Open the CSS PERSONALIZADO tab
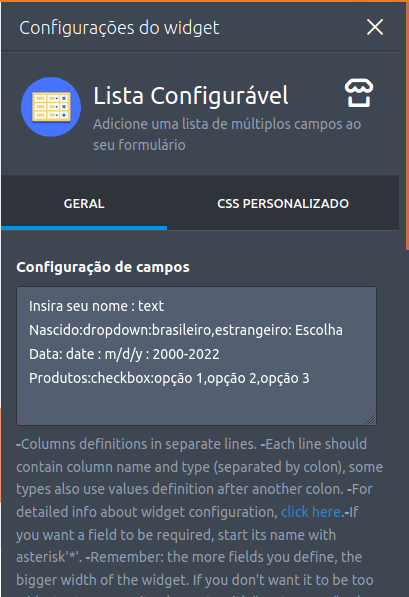Screen dimensions: 409x597 283,203
